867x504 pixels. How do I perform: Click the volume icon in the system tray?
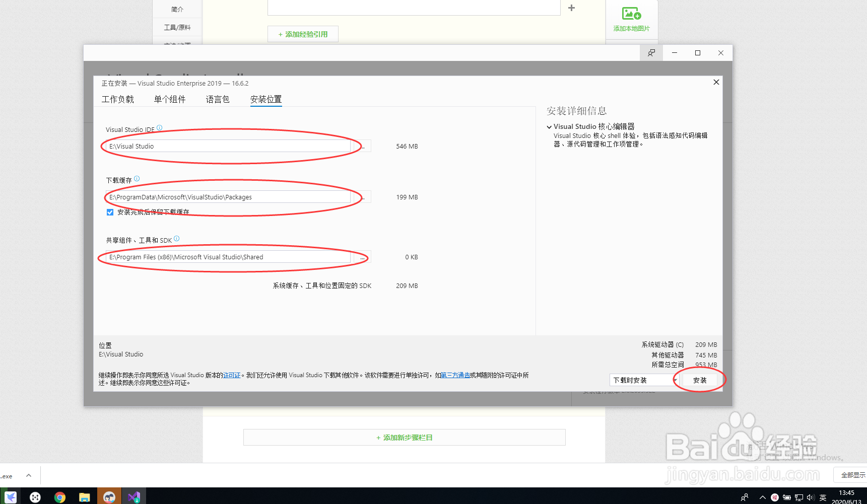coord(811,497)
